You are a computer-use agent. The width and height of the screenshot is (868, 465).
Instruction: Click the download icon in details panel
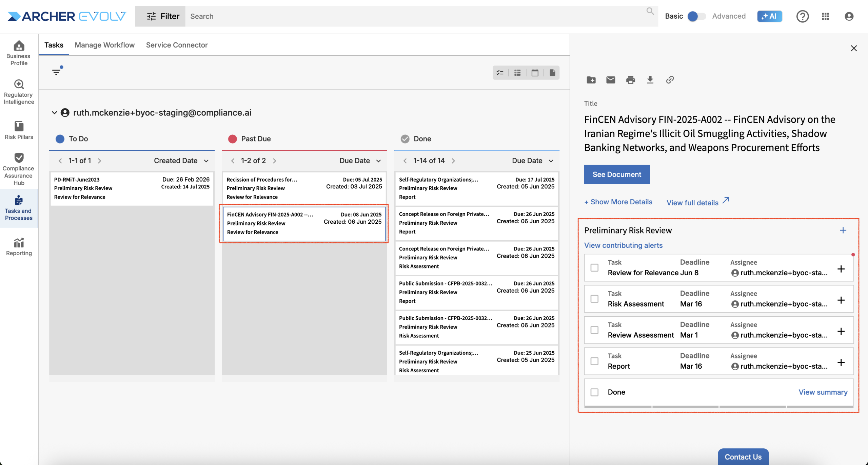650,80
